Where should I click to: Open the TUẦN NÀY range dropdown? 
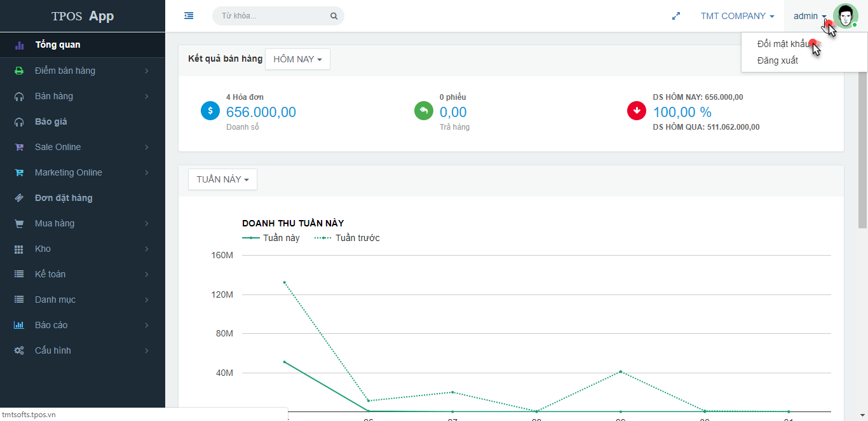[222, 179]
